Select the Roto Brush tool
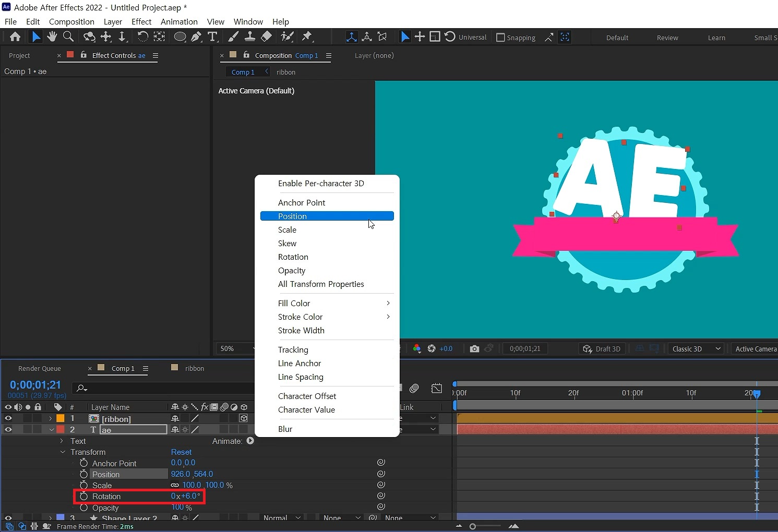This screenshot has width=778, height=532. [x=287, y=37]
